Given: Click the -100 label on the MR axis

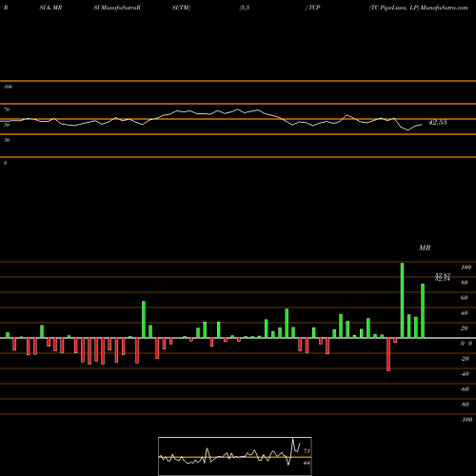Looking at the screenshot, I should coord(466,420).
